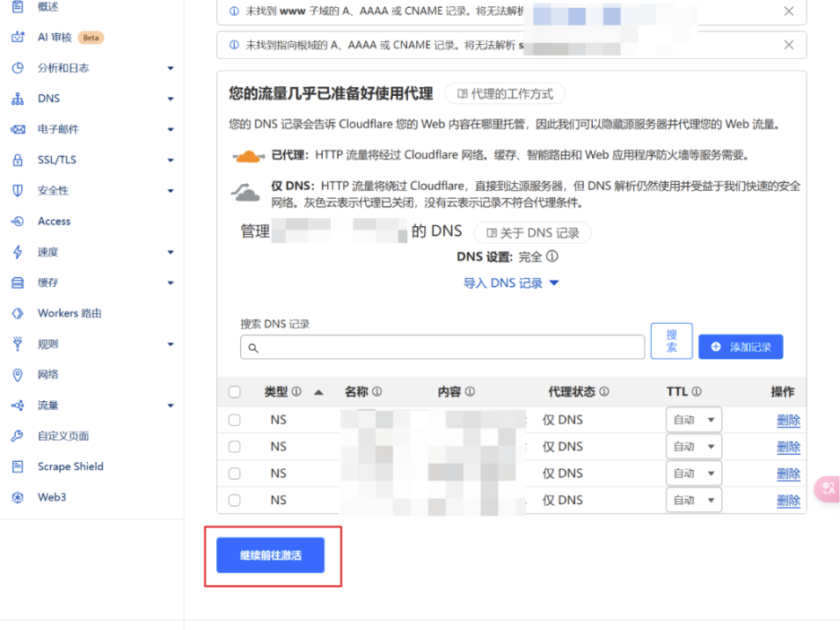
Task: Check the third NS record checkbox
Action: 235,473
